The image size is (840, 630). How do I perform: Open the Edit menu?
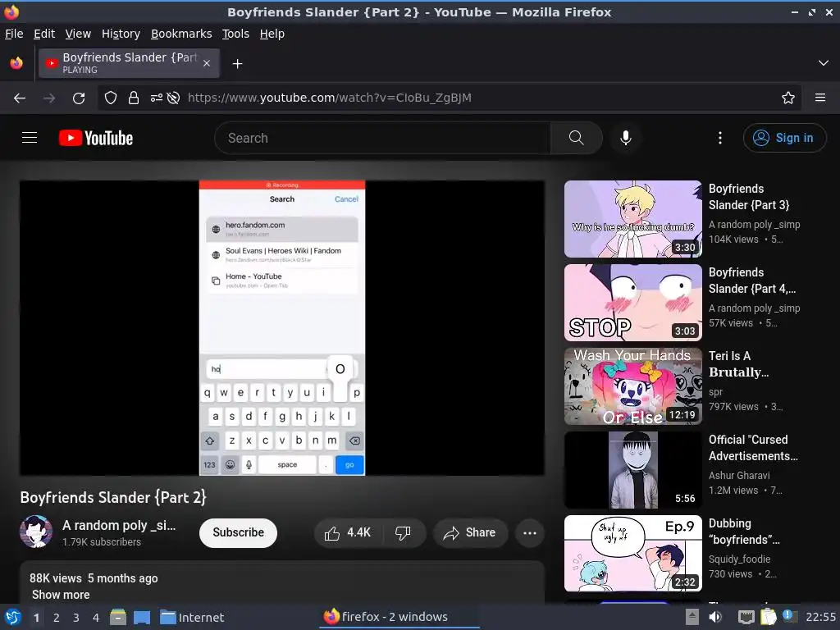click(44, 34)
